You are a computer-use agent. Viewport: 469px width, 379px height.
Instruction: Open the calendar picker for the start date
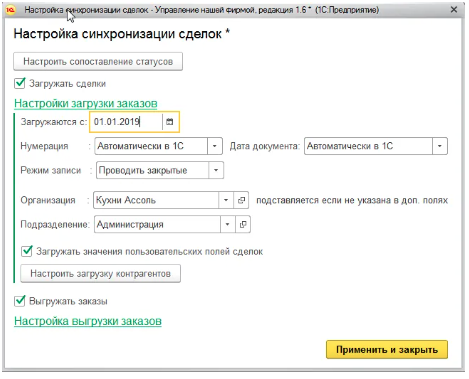[x=170, y=122]
